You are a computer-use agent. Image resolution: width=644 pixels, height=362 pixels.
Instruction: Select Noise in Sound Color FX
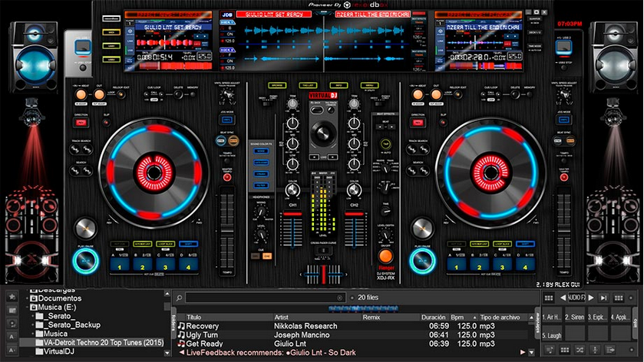tap(261, 151)
